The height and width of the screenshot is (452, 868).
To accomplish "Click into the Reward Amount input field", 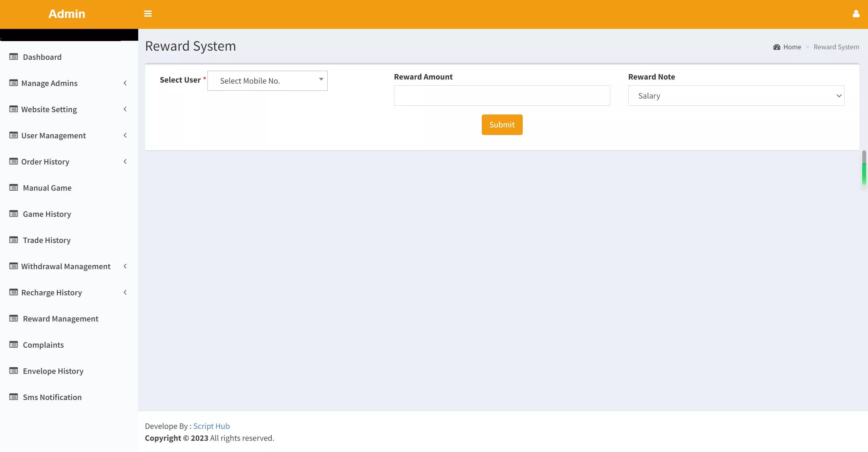I will click(502, 96).
